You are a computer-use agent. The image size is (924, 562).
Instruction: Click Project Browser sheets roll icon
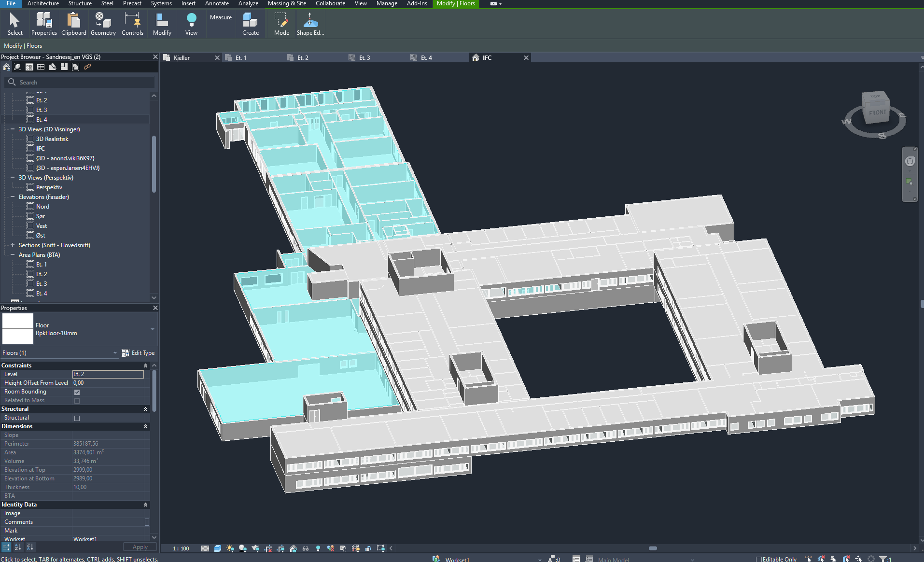click(x=53, y=67)
